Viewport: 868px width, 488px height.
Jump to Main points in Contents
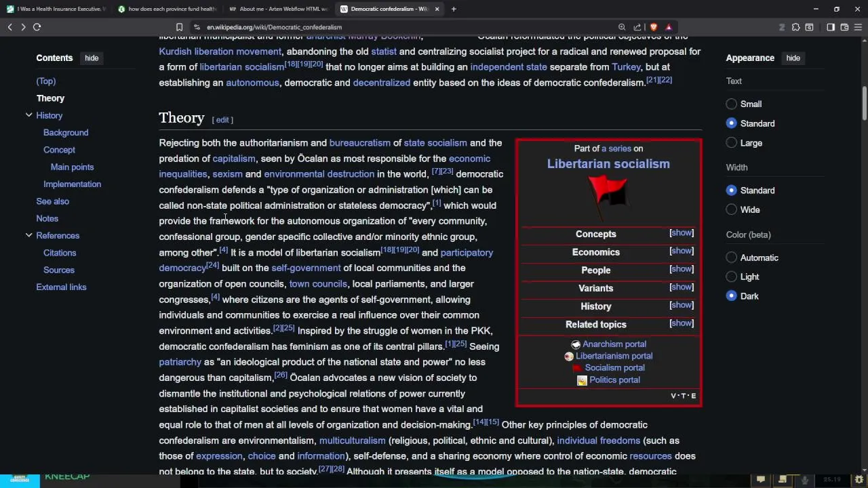coord(72,167)
